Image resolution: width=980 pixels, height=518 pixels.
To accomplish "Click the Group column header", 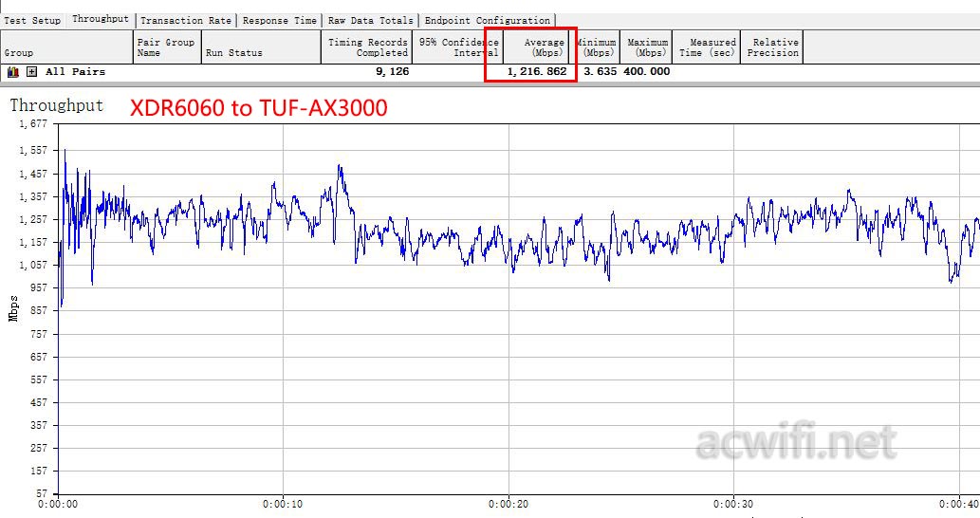I will click(66, 46).
